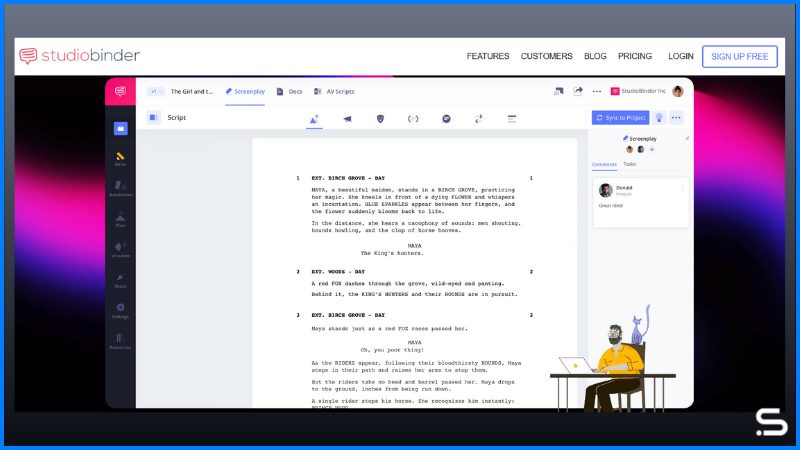Click the dialogue line 'Oh, you poor thing!'

[x=392, y=350]
